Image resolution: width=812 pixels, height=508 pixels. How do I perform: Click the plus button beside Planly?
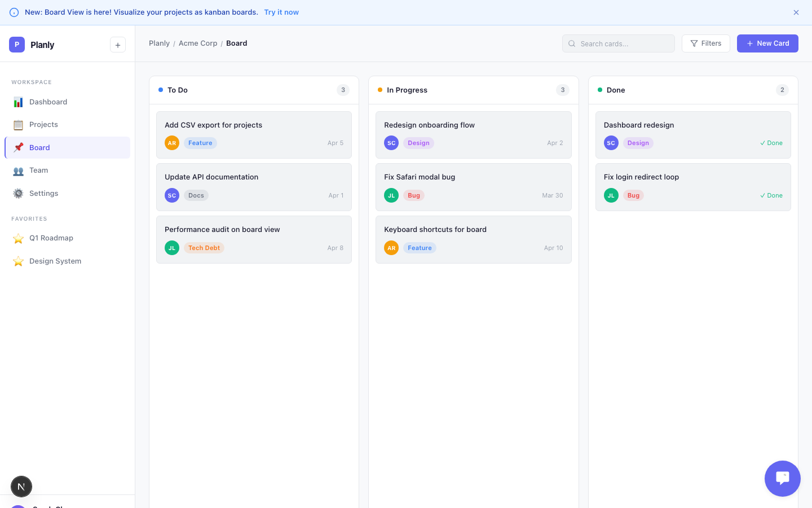(118, 45)
